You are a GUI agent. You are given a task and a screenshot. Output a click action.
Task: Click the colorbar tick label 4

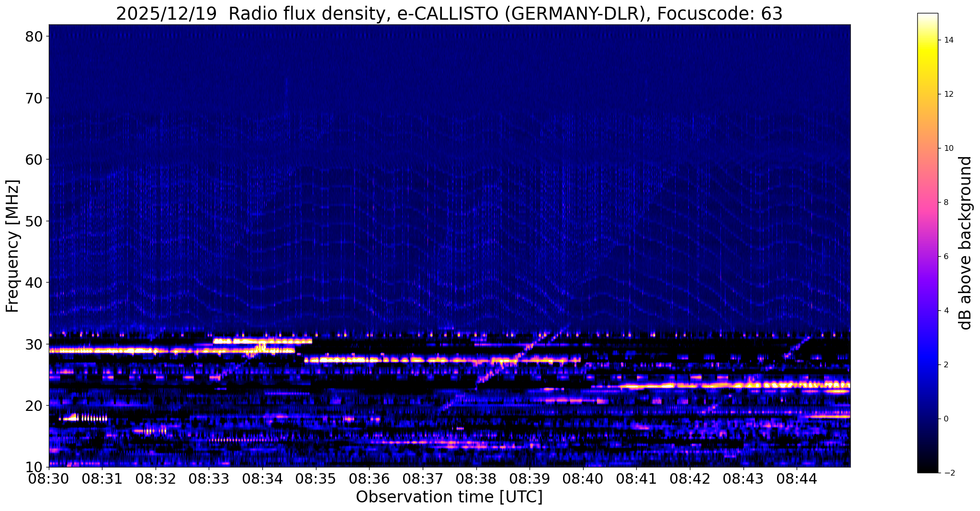tap(946, 311)
